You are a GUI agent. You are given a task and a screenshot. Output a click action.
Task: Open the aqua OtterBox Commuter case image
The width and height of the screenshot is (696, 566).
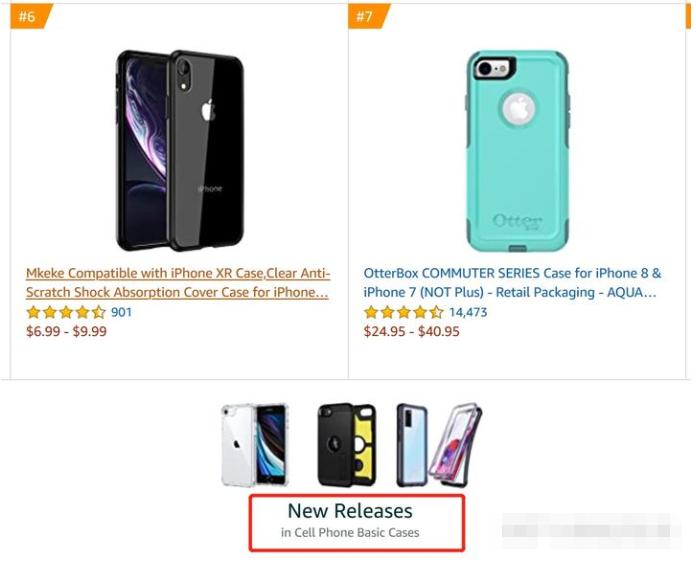pos(517,150)
